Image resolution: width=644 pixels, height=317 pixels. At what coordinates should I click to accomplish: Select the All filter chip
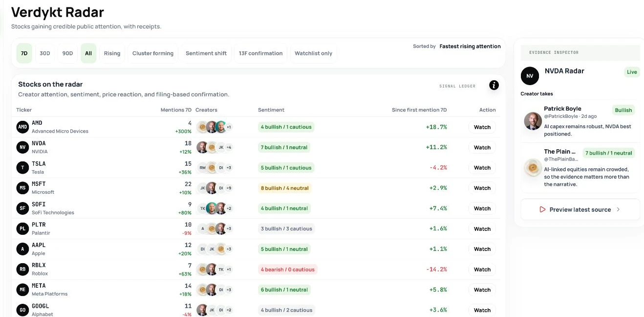coord(88,53)
